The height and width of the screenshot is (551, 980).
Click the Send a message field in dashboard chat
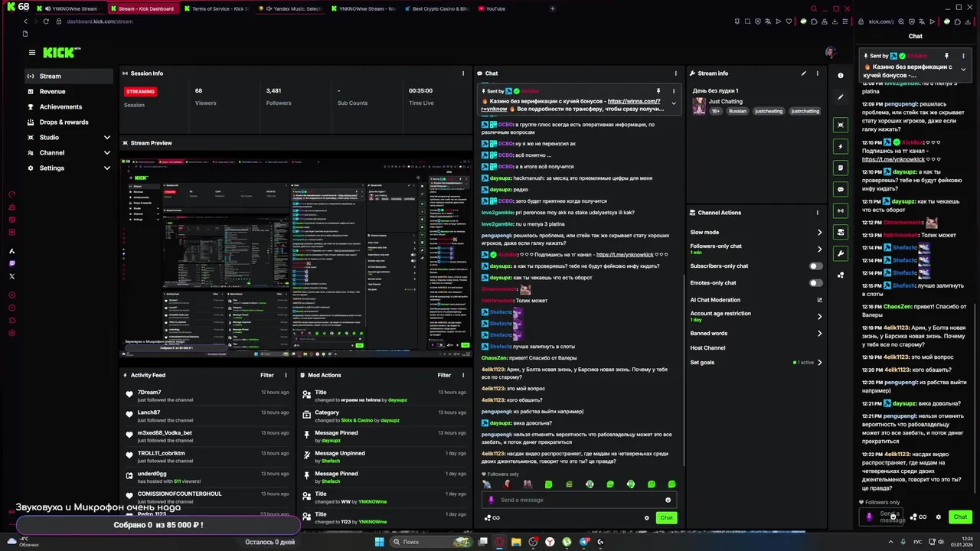578,500
